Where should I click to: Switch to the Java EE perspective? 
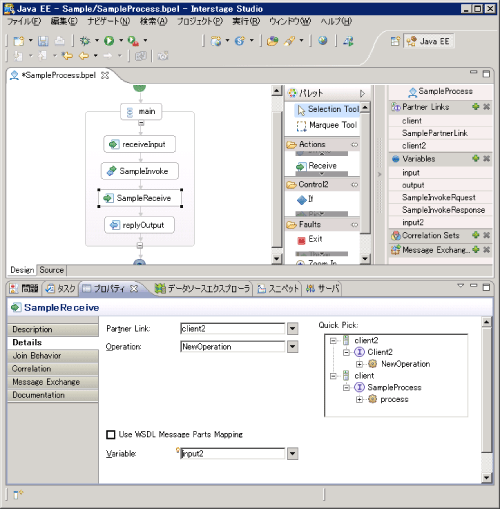[429, 41]
